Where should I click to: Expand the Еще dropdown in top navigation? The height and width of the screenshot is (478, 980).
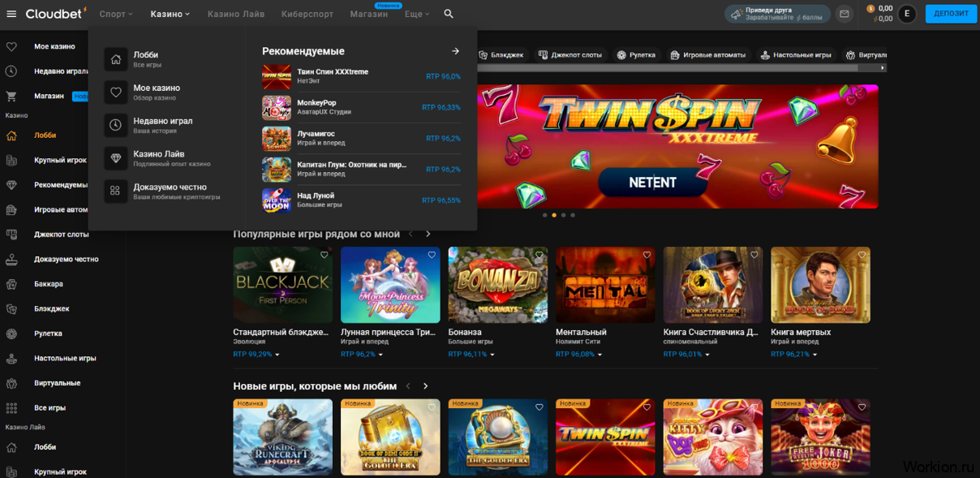(417, 14)
